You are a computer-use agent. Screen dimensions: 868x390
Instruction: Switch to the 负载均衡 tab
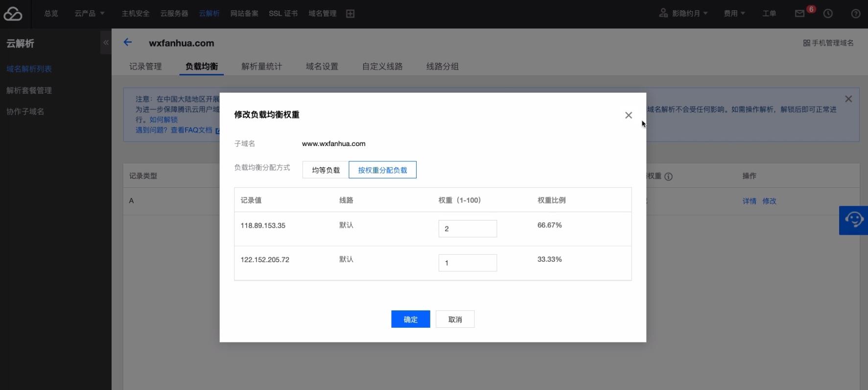[202, 66]
